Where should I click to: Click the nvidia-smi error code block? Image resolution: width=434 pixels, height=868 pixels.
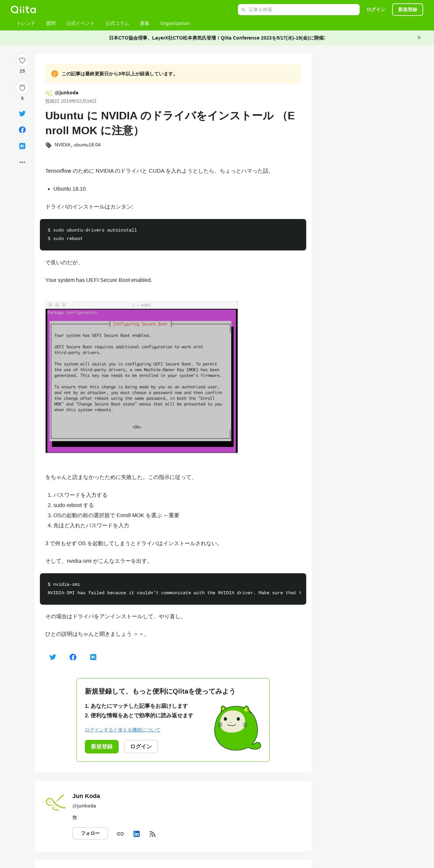point(173,589)
